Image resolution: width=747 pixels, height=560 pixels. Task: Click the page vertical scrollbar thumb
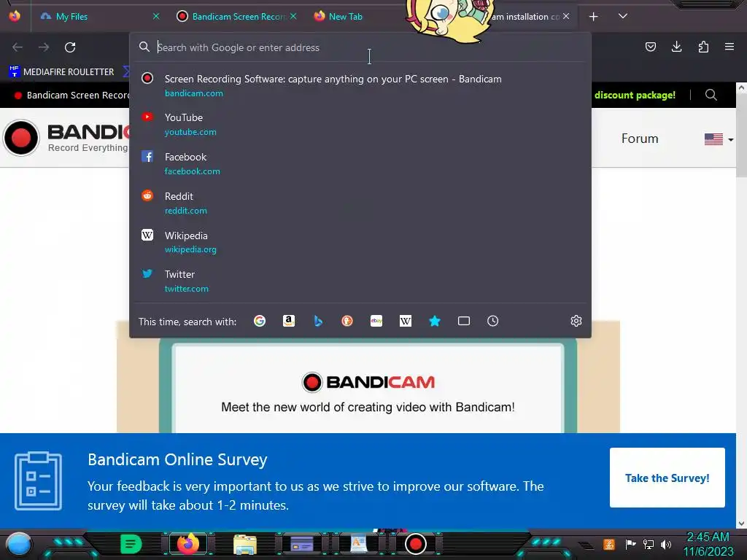point(741,135)
